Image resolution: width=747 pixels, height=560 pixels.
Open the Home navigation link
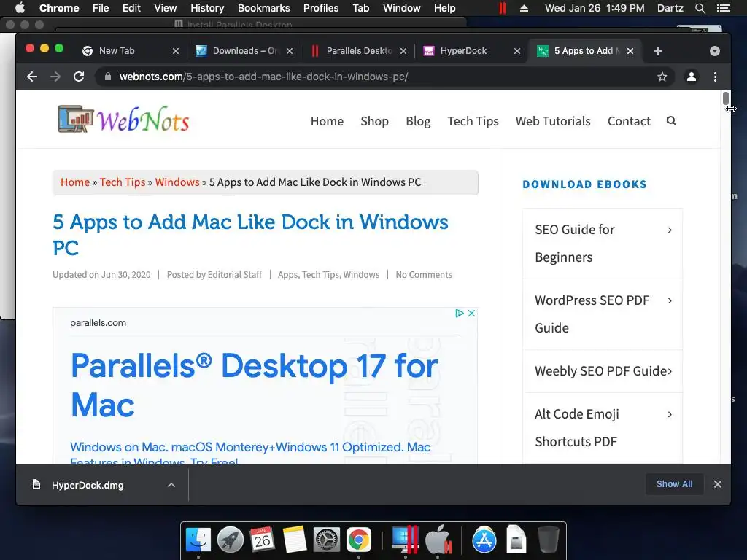pyautogui.click(x=327, y=121)
